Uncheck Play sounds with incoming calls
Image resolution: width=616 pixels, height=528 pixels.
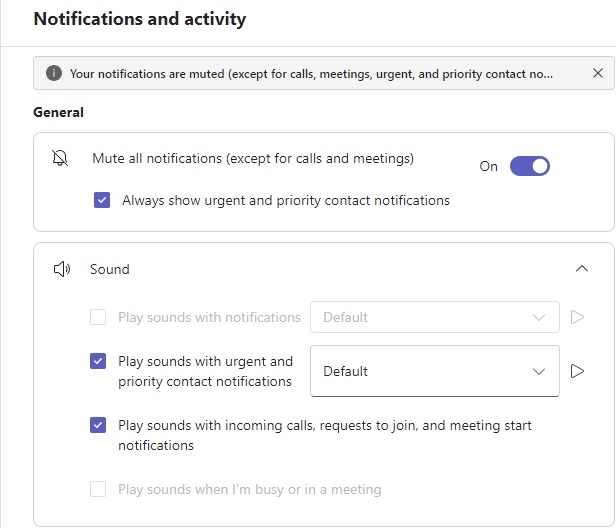pos(98,425)
